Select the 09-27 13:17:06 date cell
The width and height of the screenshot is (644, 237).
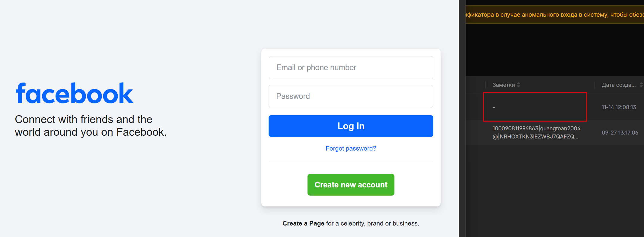620,133
